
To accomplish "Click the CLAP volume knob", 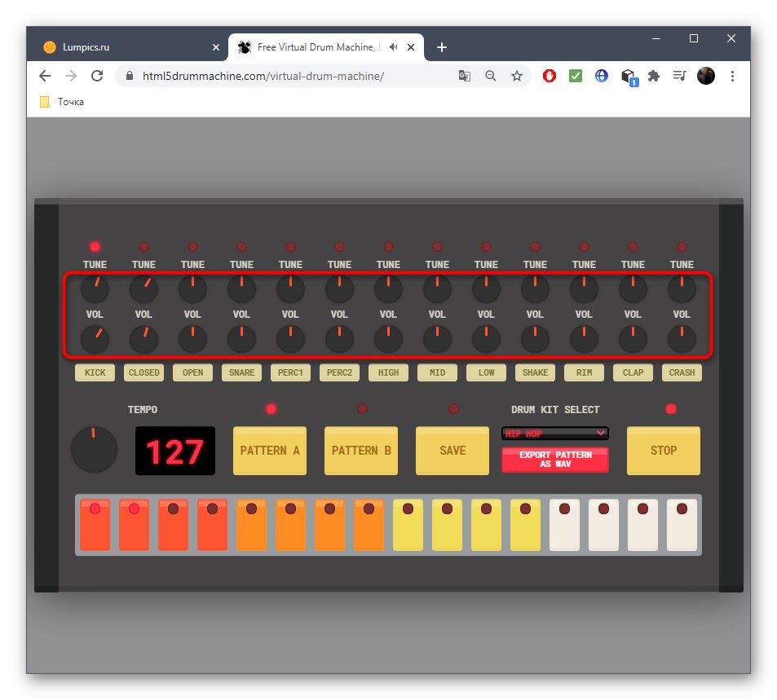I will click(633, 338).
